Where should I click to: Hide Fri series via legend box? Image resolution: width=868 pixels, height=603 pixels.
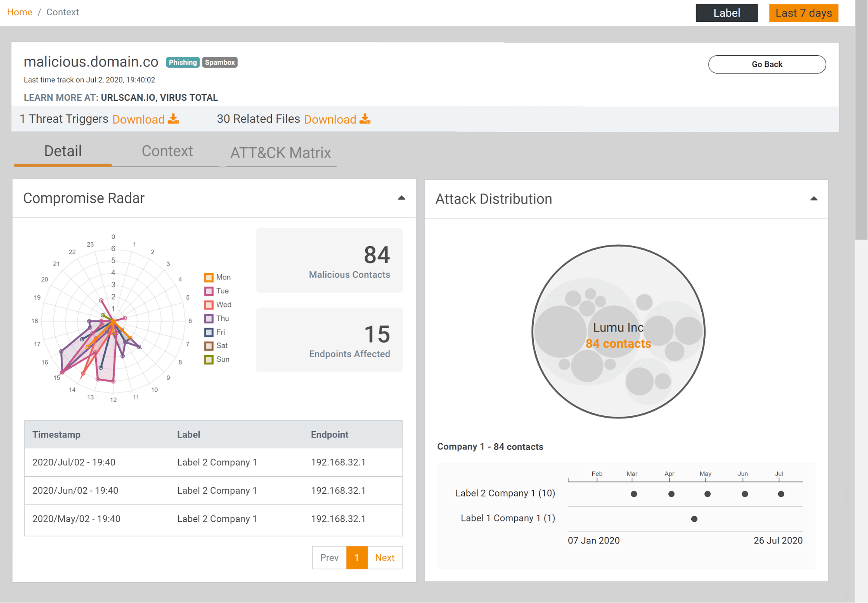[209, 333]
